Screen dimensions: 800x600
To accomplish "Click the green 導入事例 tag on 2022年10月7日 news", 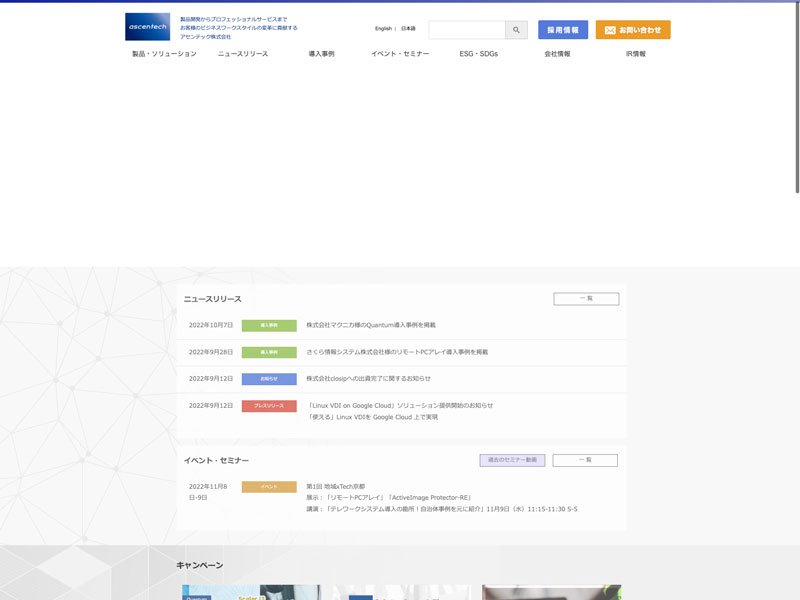I will (269, 325).
